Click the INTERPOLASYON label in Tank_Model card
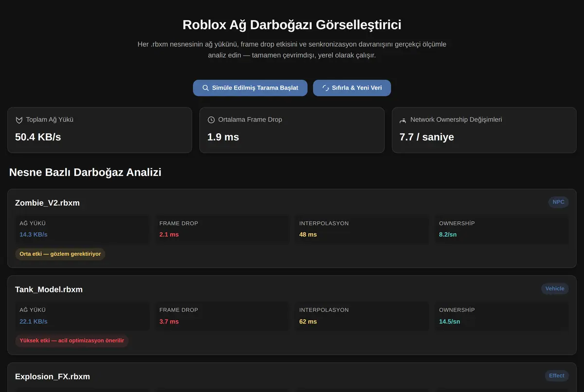 coord(324,310)
